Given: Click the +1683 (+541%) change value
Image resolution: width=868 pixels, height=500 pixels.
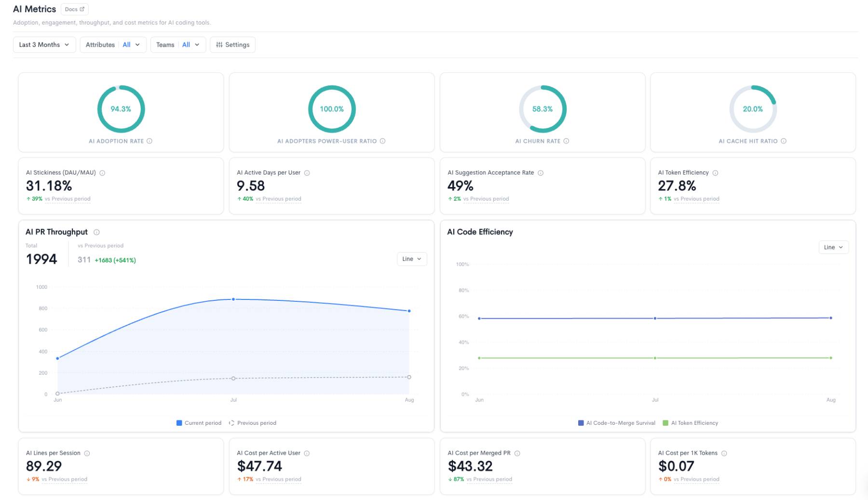Looking at the screenshot, I should pos(115,260).
